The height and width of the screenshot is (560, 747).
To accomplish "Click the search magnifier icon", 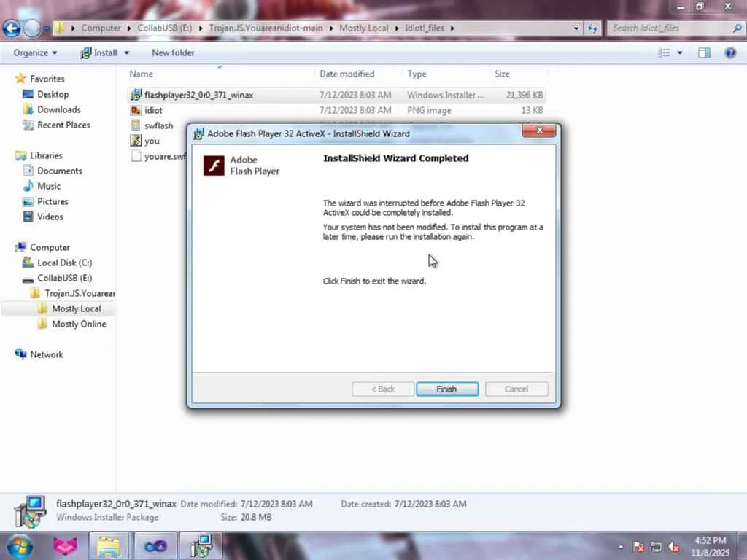I will 737,28.
